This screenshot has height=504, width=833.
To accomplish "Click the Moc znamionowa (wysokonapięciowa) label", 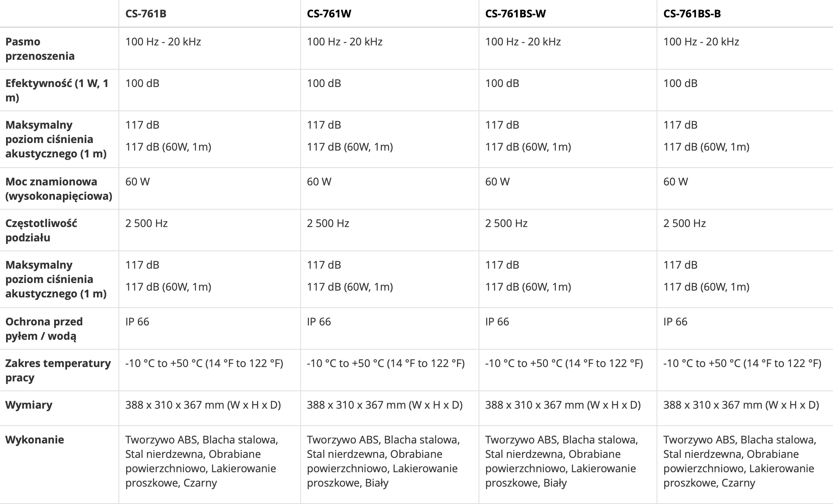I will [59, 189].
